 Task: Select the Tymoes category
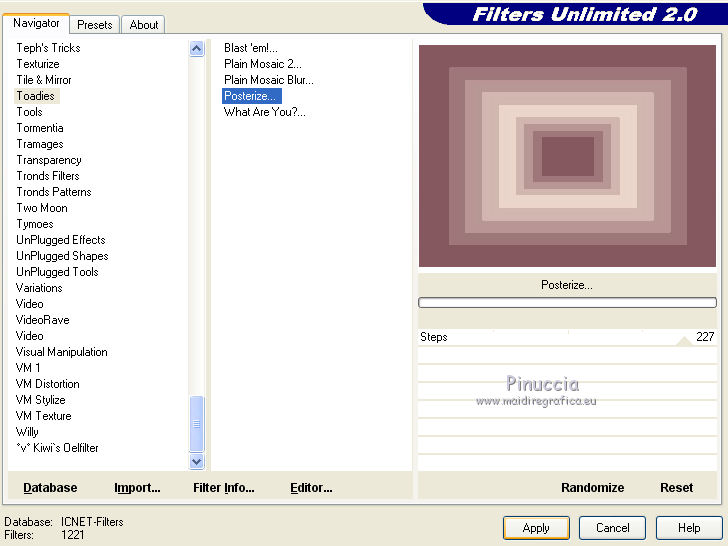coord(35,224)
